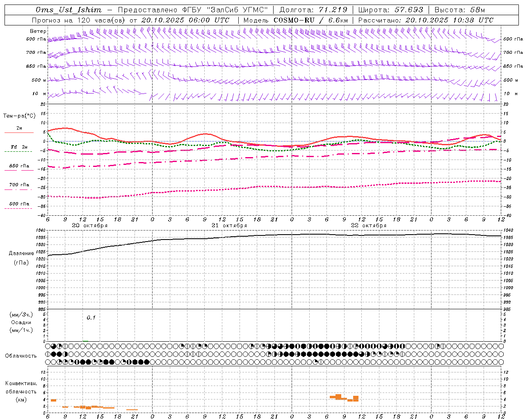Image resolution: width=525 pixels, height=420 pixels.
Task: Click "Прогноз на 120 часа(ов)" forecast text
Action: pos(79,20)
